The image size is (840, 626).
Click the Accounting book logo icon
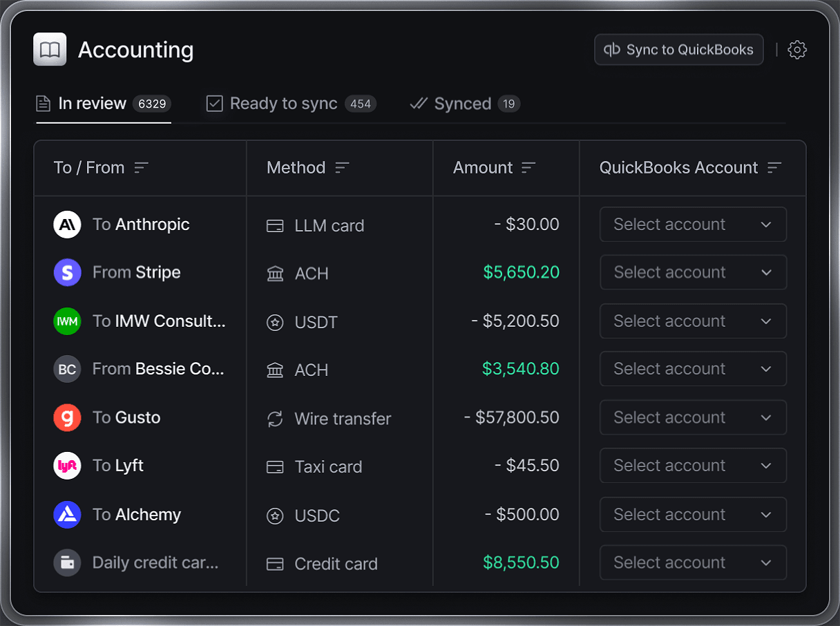click(50, 50)
